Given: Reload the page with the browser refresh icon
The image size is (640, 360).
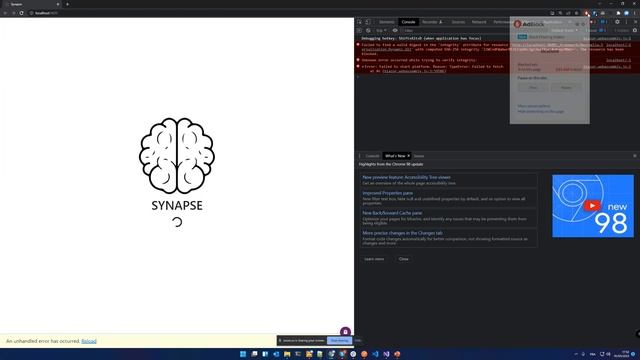Looking at the screenshot, I should click(22, 13).
